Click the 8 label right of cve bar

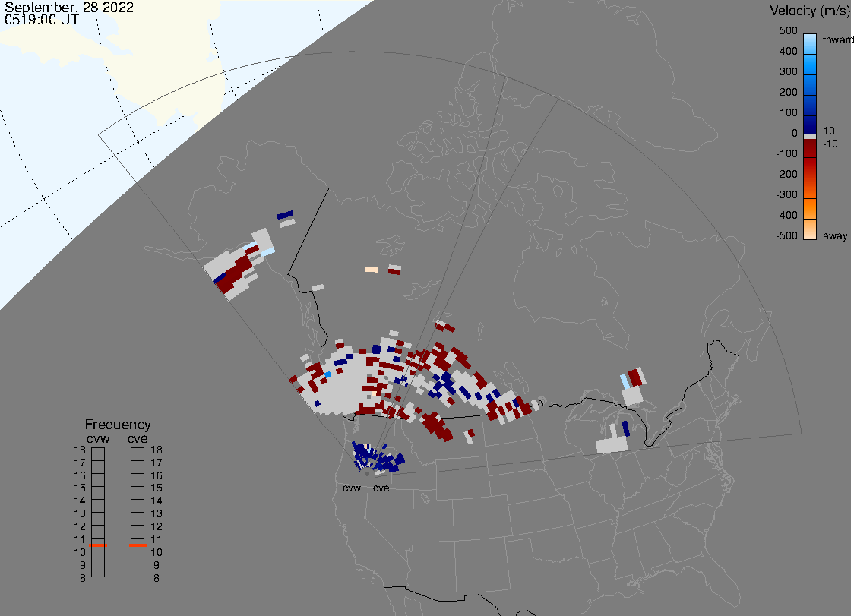point(157,579)
